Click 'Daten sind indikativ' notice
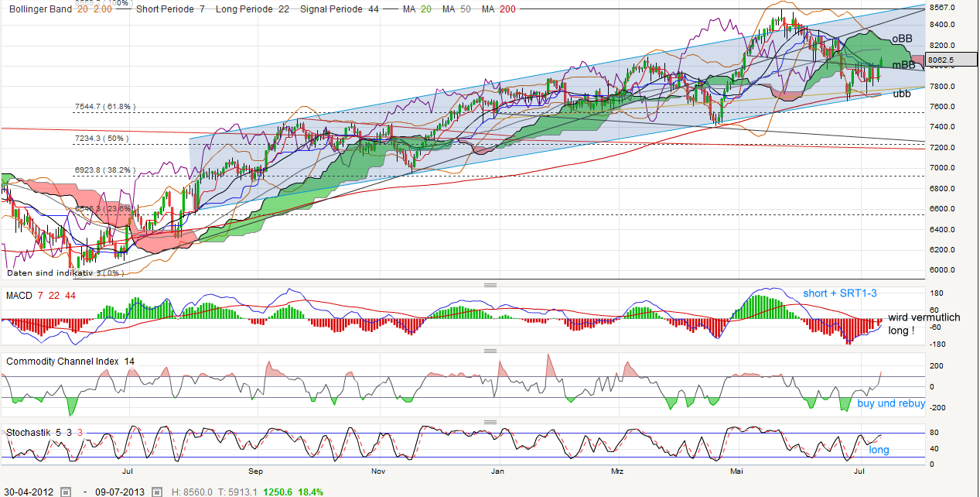The height and width of the screenshot is (497, 980). point(50,272)
